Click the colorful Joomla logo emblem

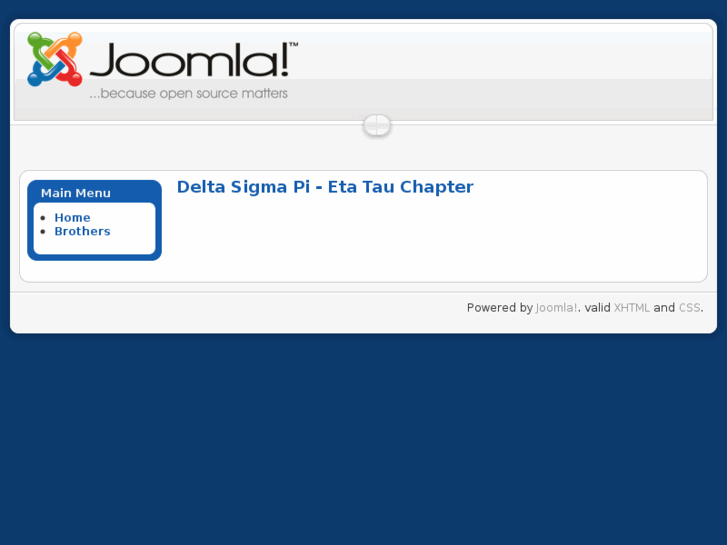point(55,59)
